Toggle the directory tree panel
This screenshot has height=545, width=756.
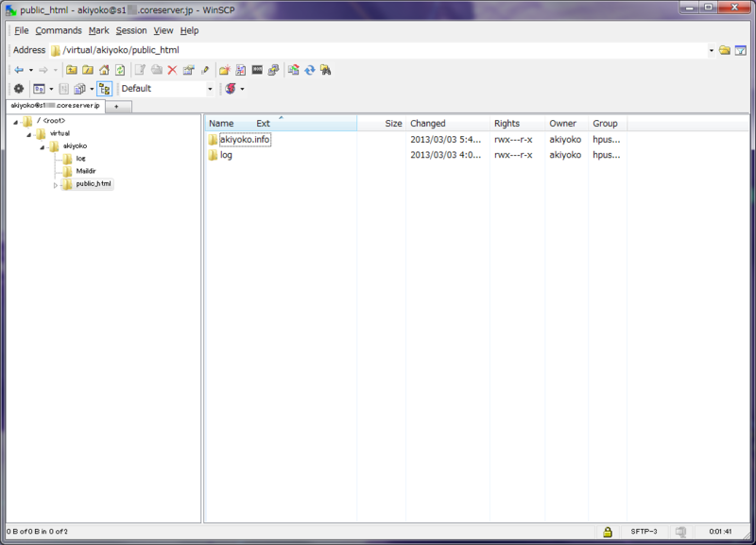(x=104, y=89)
